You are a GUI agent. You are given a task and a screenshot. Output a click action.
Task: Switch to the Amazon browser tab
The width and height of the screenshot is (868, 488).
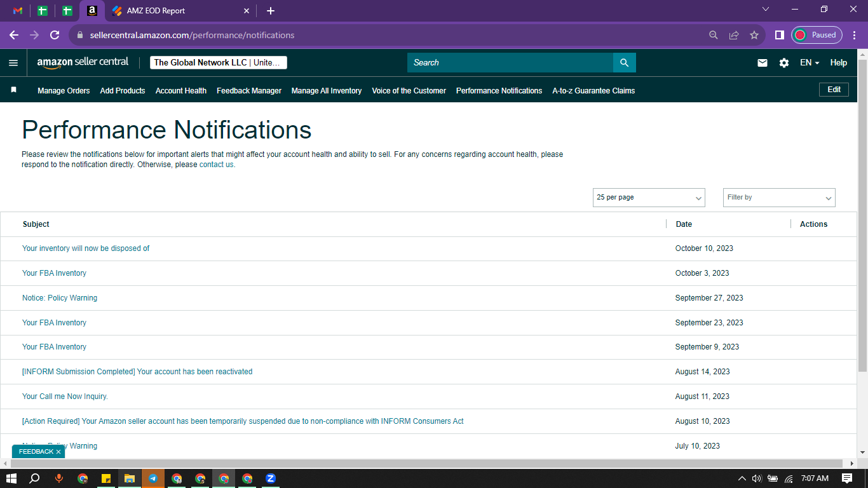[92, 11]
